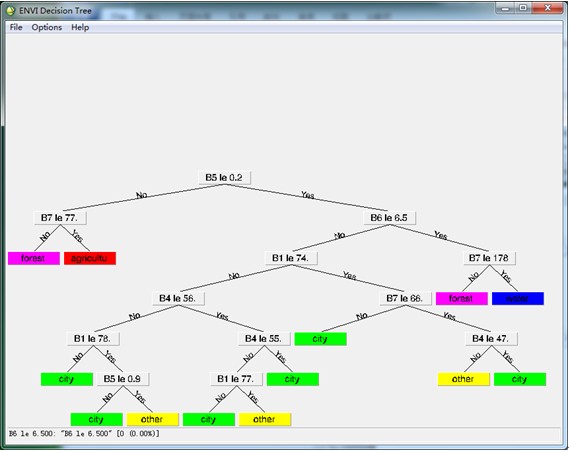Select the B4 le 56. node

178,299
